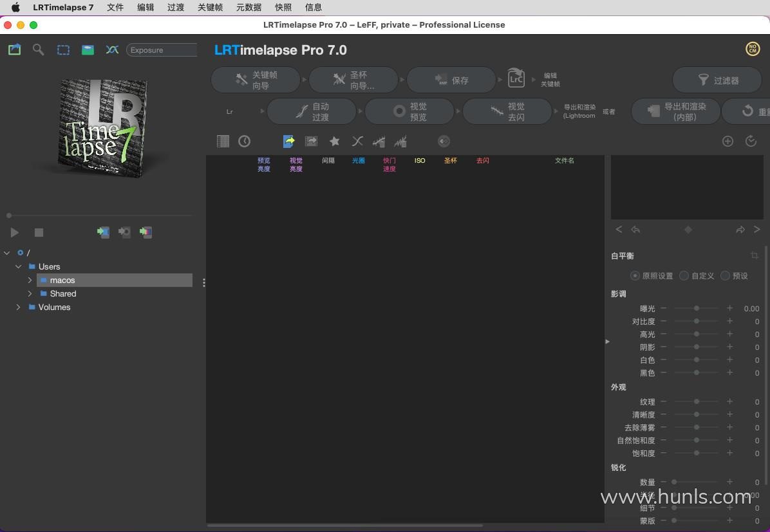Image resolution: width=770 pixels, height=532 pixels.
Task: Expand the Volumes folder
Action: [x=18, y=307]
